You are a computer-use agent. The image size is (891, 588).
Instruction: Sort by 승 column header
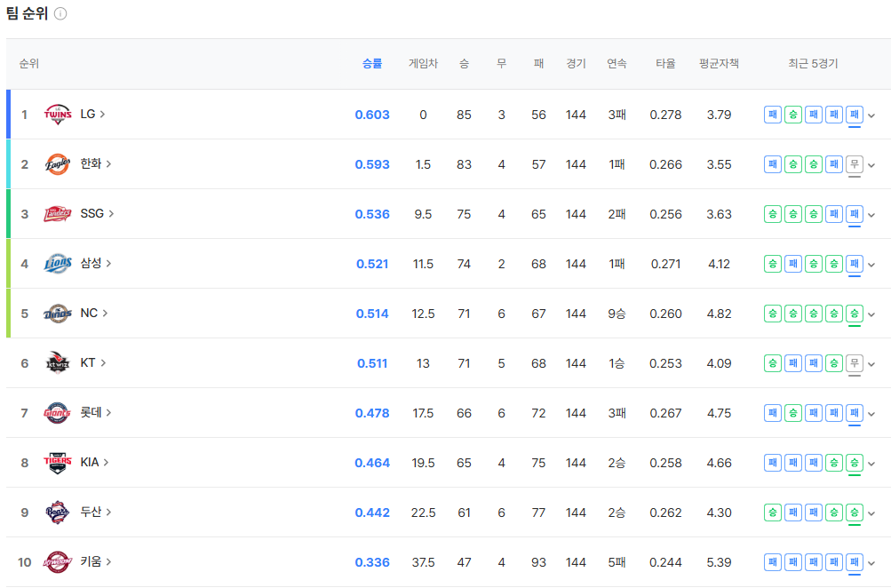tap(464, 64)
